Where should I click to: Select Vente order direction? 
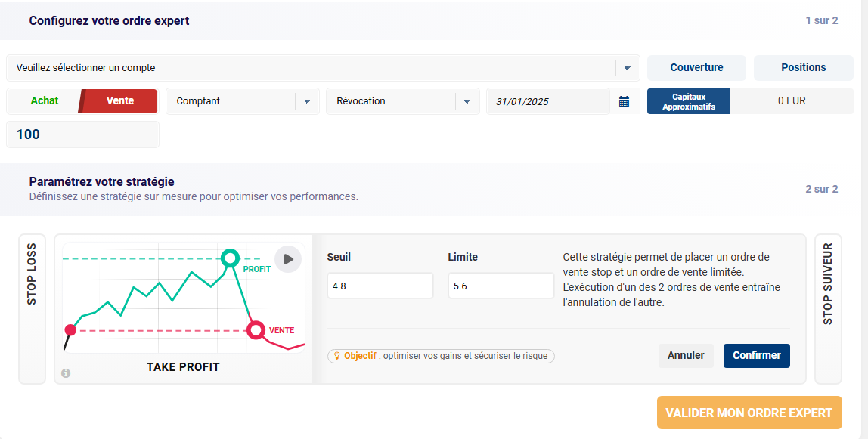119,101
